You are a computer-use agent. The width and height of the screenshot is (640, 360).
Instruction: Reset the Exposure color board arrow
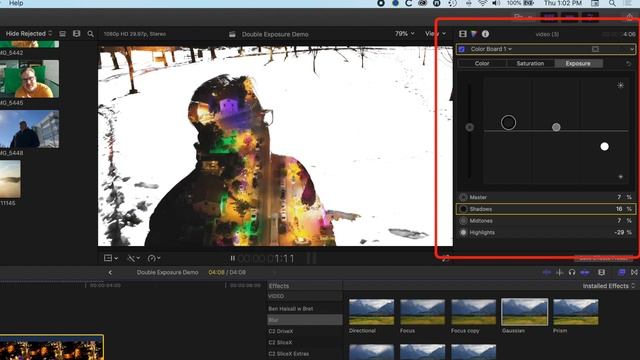(x=628, y=64)
